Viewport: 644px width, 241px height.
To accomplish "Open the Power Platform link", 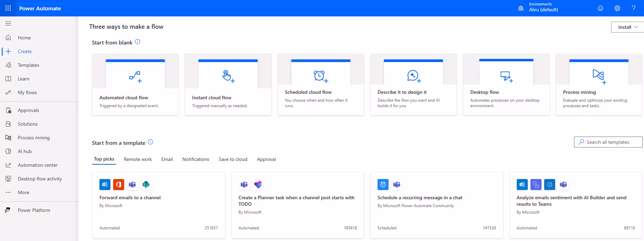I will click(x=34, y=210).
